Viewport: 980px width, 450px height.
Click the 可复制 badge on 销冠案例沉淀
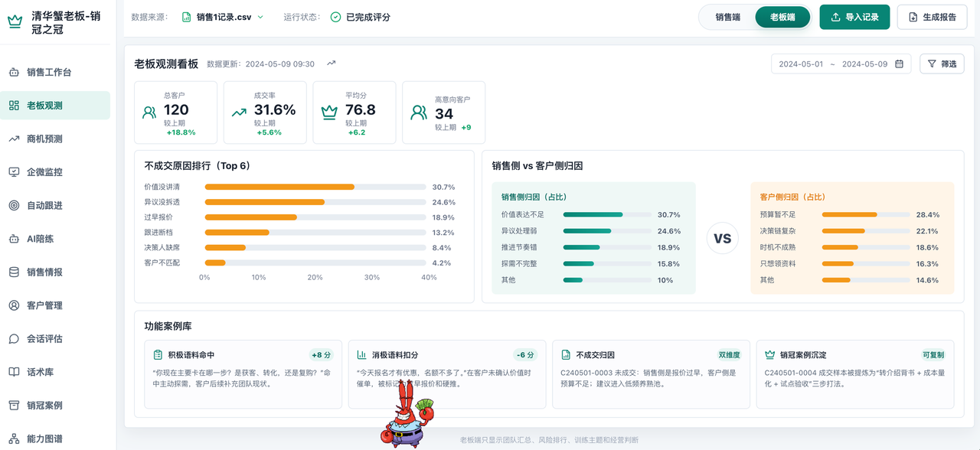pyautogui.click(x=933, y=355)
